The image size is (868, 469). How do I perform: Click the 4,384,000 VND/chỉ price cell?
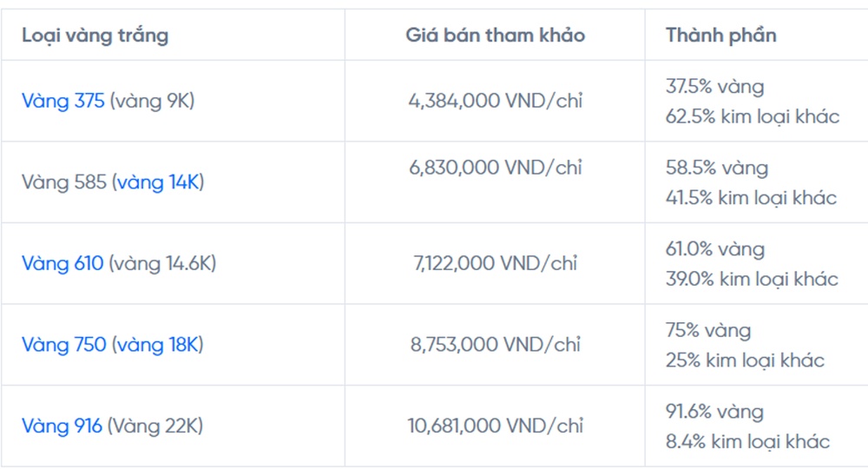coord(495,101)
